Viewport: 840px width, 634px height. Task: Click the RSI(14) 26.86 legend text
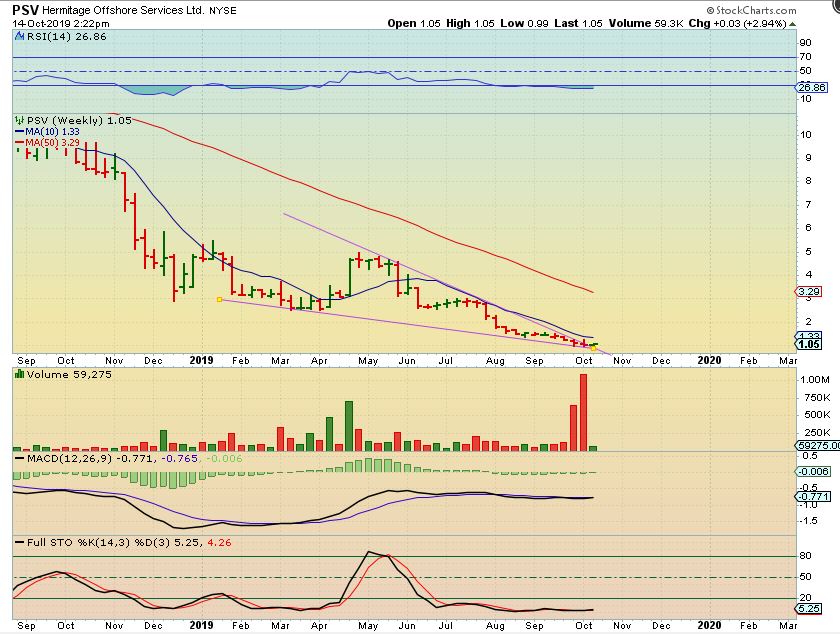click(66, 36)
